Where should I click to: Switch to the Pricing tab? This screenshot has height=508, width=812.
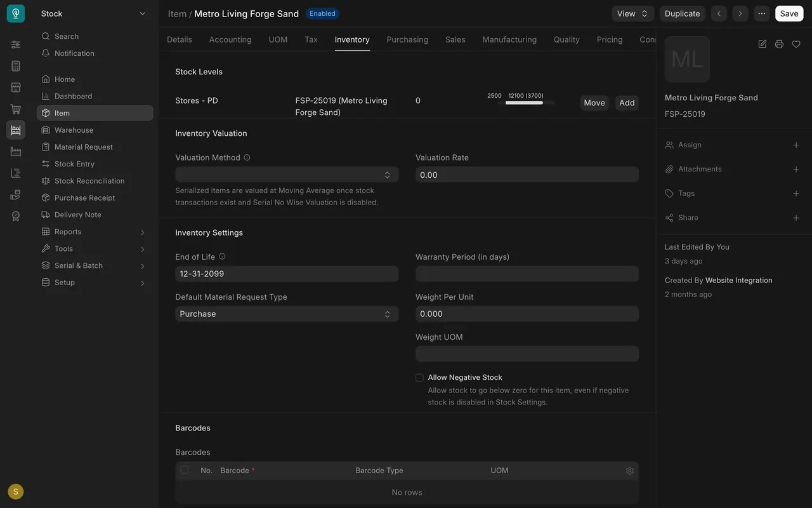pyautogui.click(x=610, y=39)
